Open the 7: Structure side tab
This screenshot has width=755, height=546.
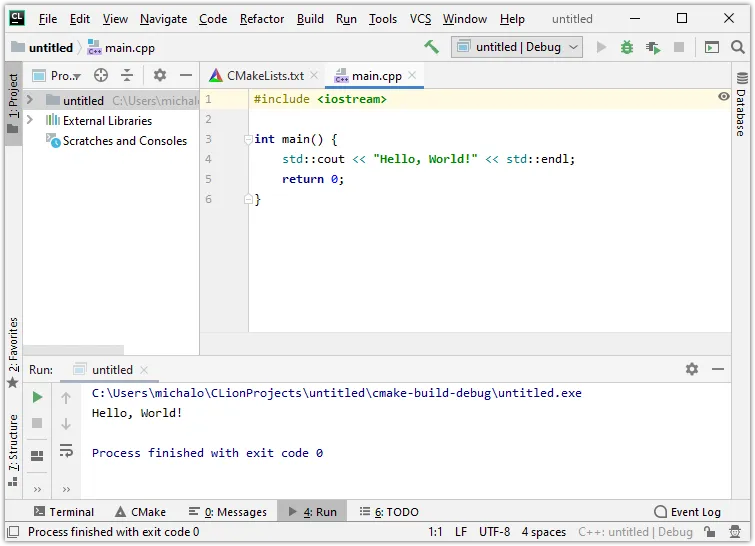coord(13,450)
